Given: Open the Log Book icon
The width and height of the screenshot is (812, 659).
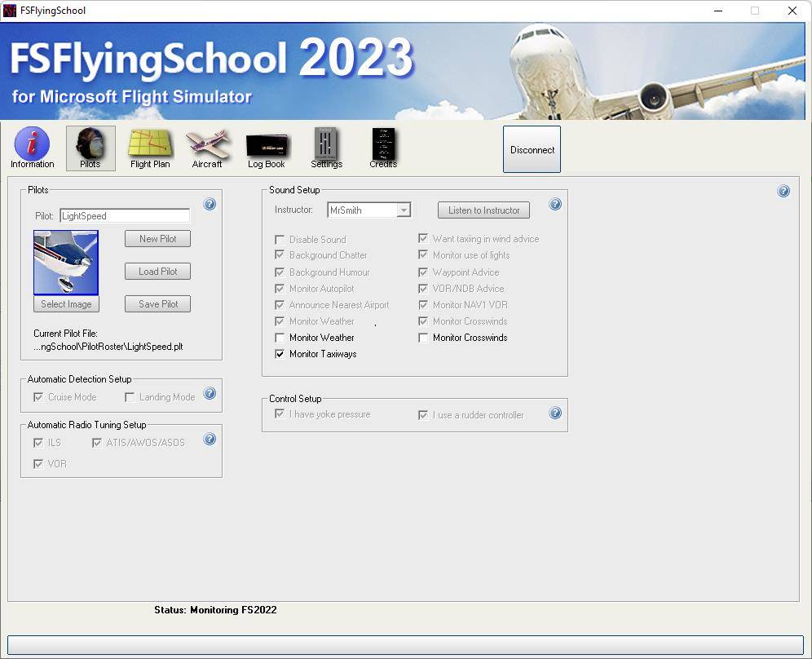Looking at the screenshot, I should pyautogui.click(x=266, y=144).
